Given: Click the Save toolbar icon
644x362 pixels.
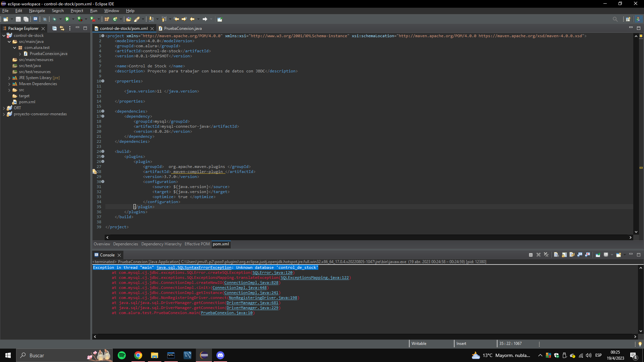Looking at the screenshot, I should pyautogui.click(x=18, y=19).
